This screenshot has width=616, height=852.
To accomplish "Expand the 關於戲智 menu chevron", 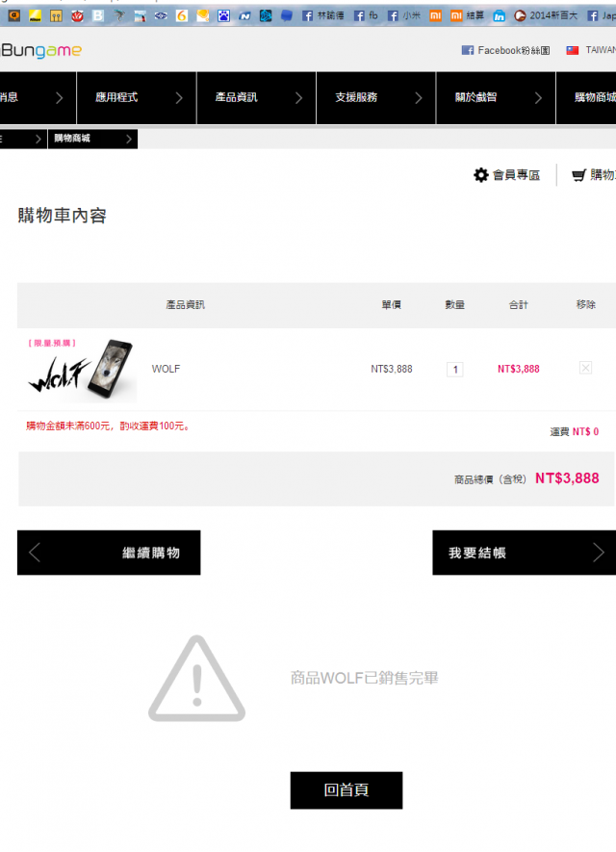I will pos(538,98).
